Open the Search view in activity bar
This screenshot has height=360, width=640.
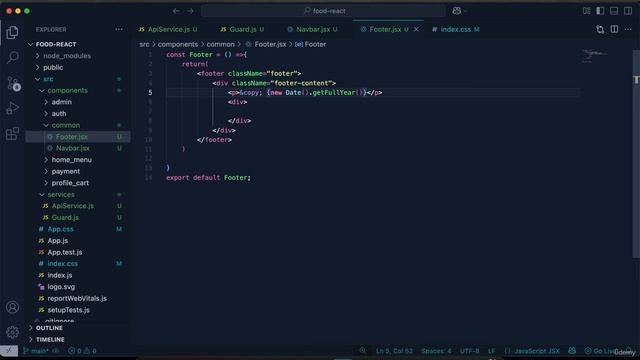13,57
